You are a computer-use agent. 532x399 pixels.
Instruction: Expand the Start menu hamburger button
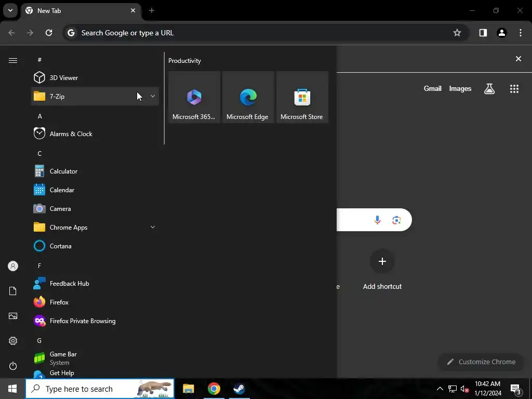13,60
